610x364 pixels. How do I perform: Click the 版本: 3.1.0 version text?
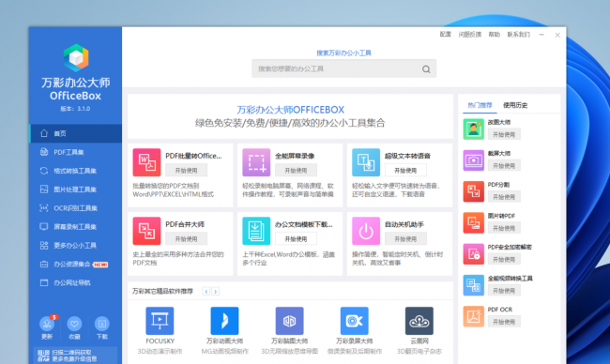[75, 109]
